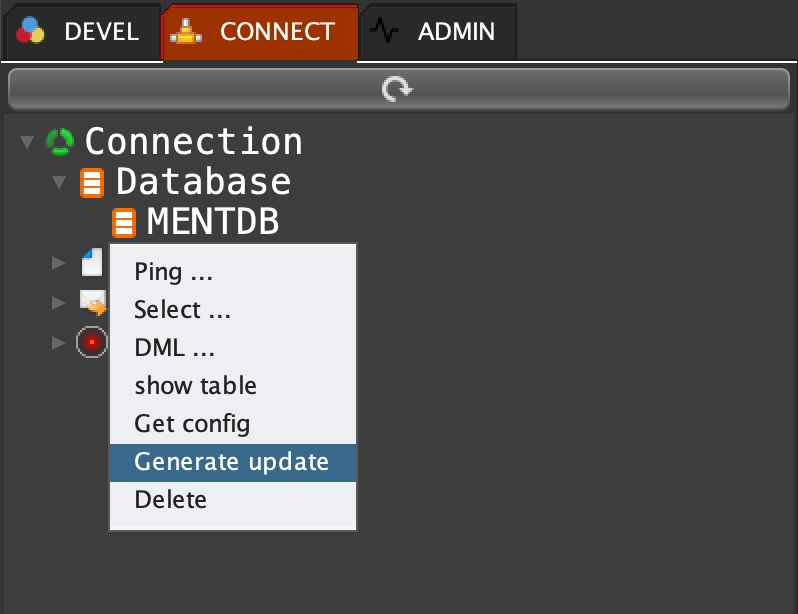Screen dimensions: 798x614
Task: Expand the arrow beside the document icon
Action: (x=59, y=263)
